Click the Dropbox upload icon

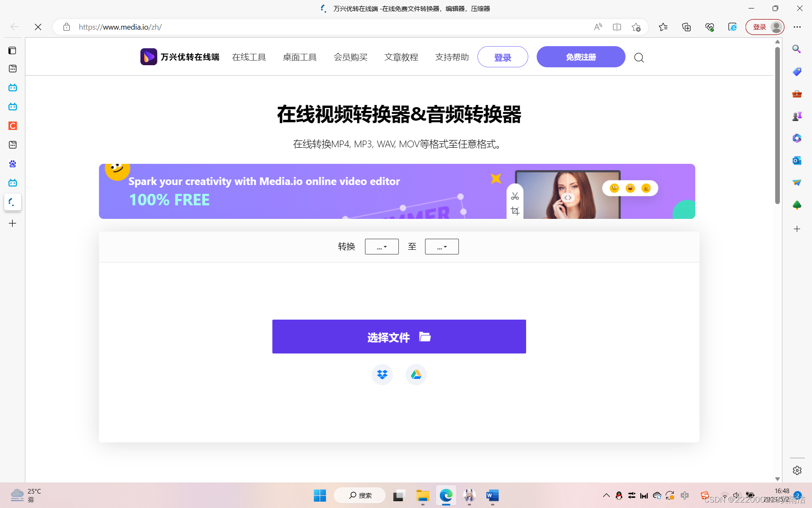(382, 375)
